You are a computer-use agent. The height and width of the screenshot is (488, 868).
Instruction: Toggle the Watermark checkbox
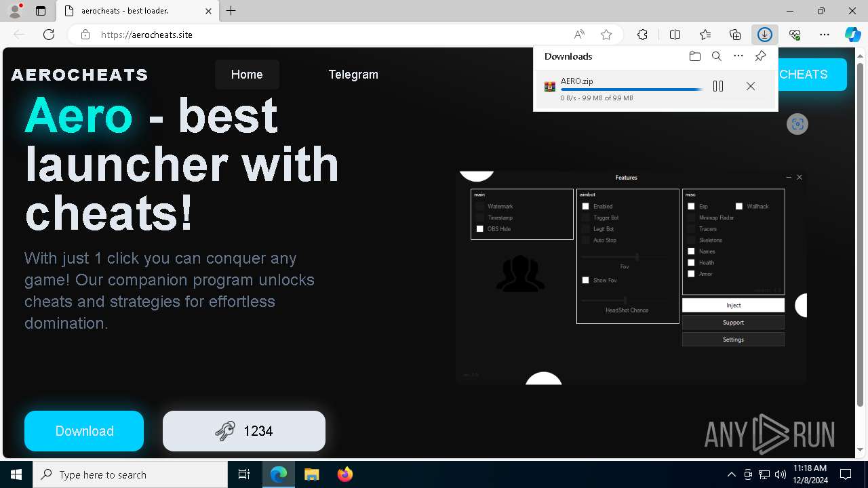click(x=480, y=206)
